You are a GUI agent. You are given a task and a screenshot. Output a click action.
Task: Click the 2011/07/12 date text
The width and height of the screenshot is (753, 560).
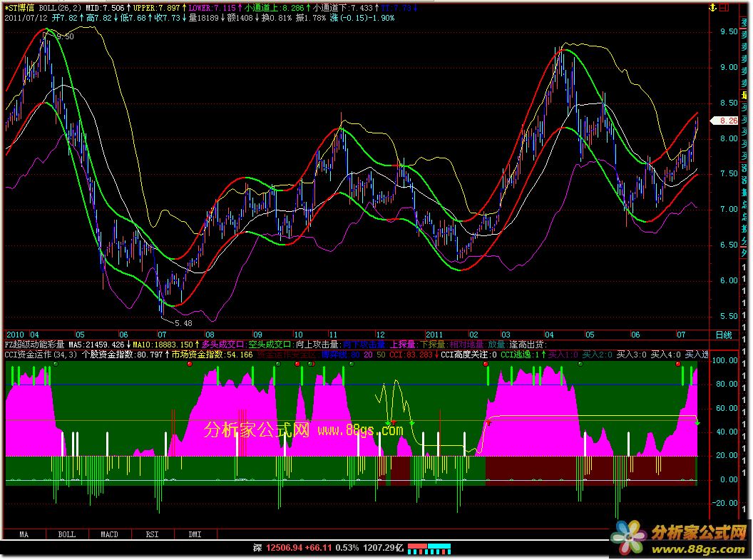pyautogui.click(x=26, y=18)
